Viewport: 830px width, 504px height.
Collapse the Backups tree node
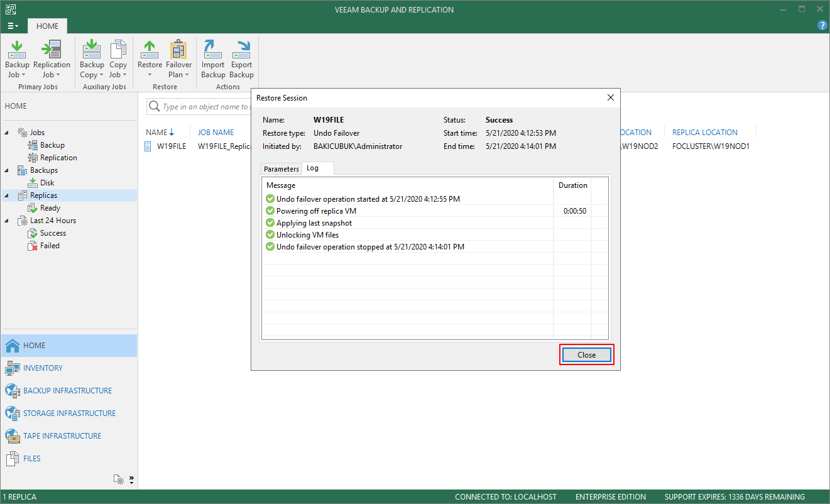pos(7,170)
